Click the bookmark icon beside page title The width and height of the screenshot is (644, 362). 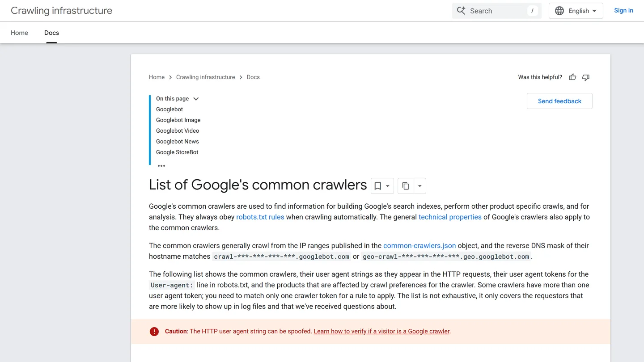pyautogui.click(x=378, y=186)
